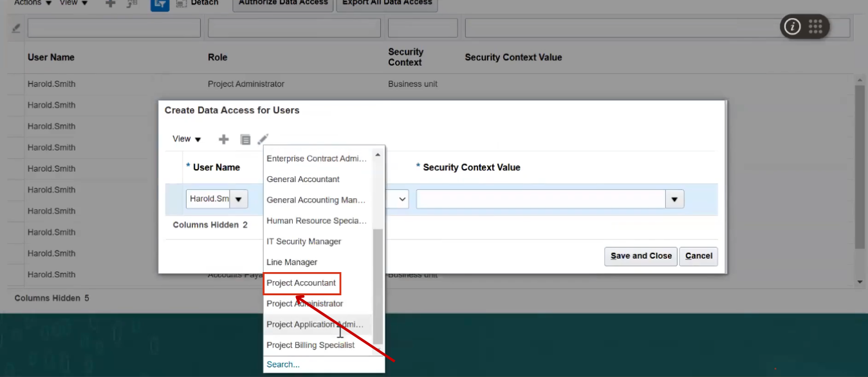Click the Search... link in the role list

point(283,363)
